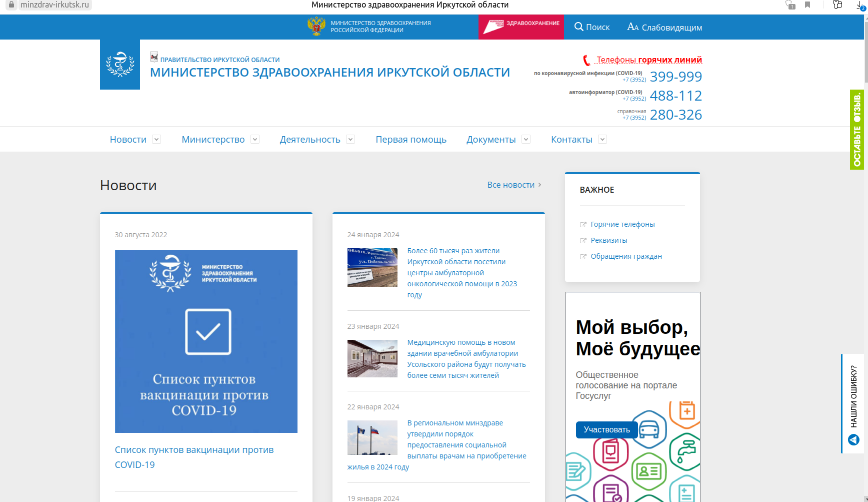Image resolution: width=868 pixels, height=502 pixels.
Task: Expand the Министерство menu dropdown arrow
Action: click(255, 139)
